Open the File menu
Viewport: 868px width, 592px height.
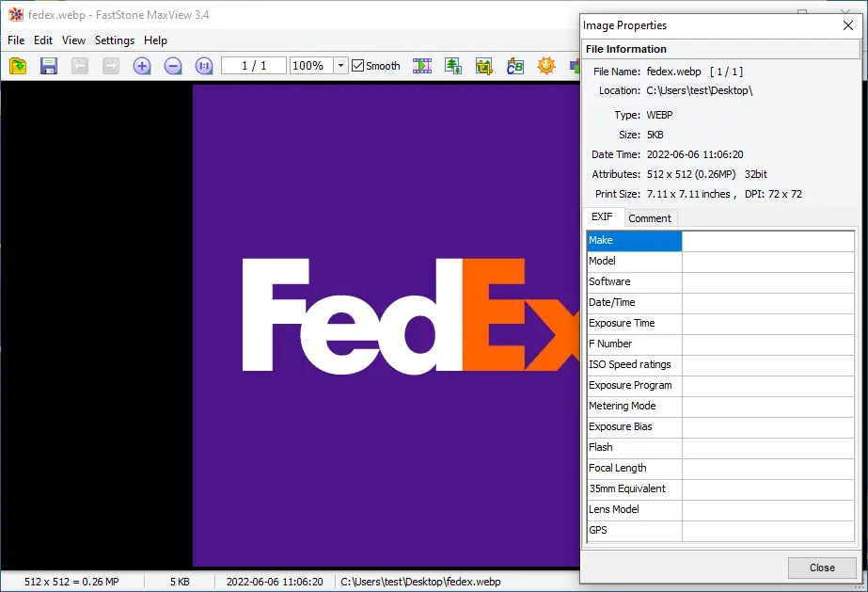click(x=16, y=40)
